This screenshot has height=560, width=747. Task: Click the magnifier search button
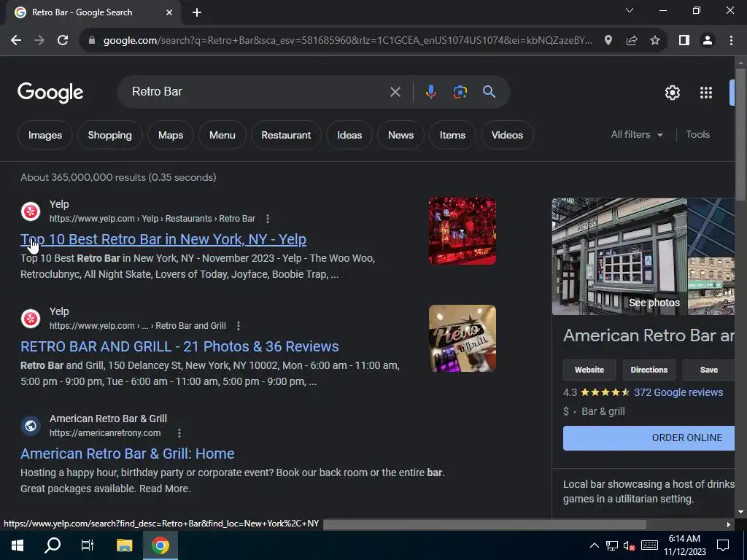(489, 92)
